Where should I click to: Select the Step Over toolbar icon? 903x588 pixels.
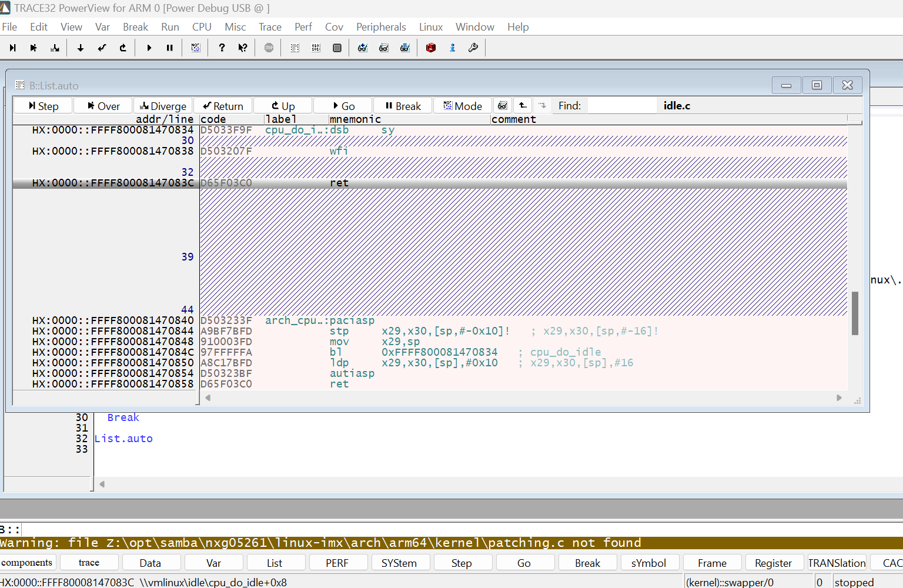pyautogui.click(x=34, y=48)
